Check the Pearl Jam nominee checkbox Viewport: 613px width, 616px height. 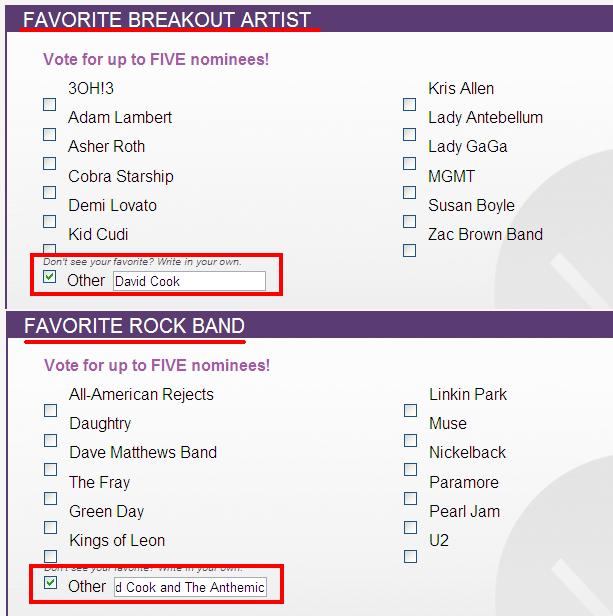pos(410,527)
